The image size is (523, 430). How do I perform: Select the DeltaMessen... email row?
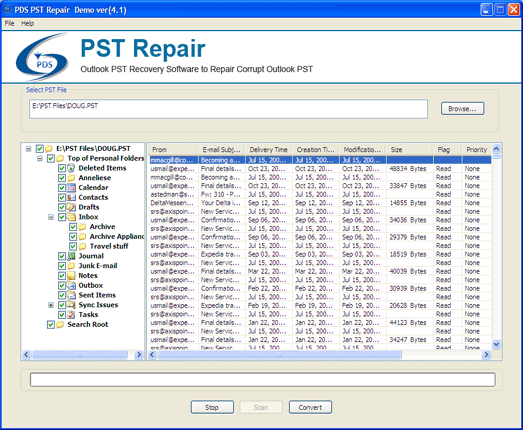pyautogui.click(x=320, y=203)
